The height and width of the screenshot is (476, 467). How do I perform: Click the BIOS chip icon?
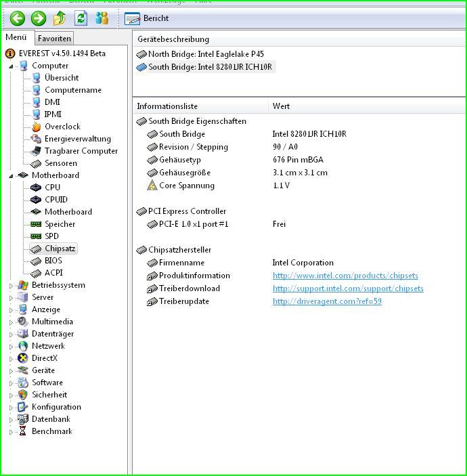click(x=36, y=261)
